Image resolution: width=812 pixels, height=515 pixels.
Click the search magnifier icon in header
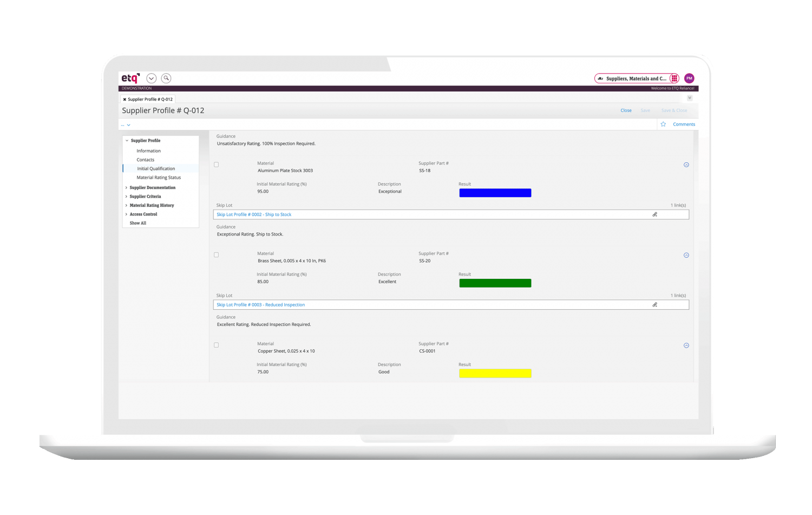click(166, 79)
